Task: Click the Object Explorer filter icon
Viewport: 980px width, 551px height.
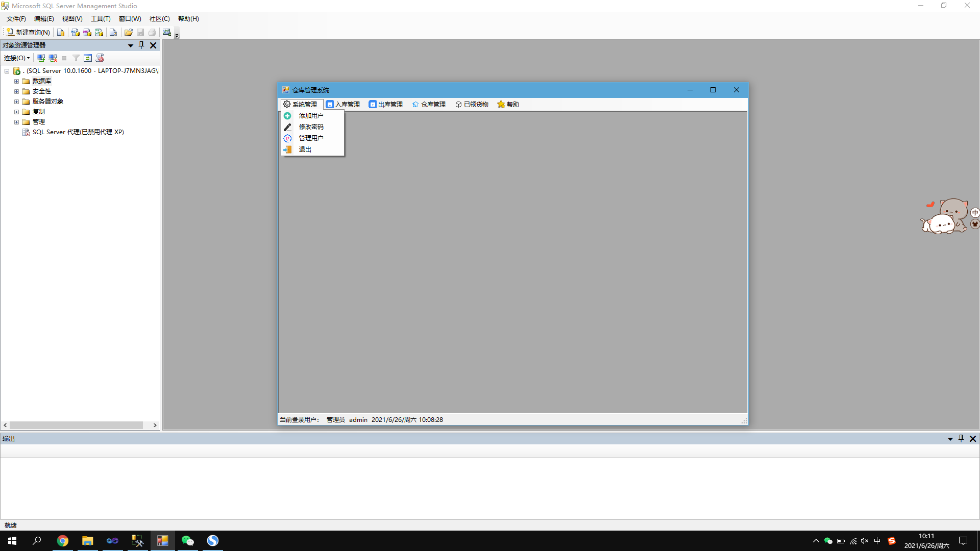Action: click(76, 58)
